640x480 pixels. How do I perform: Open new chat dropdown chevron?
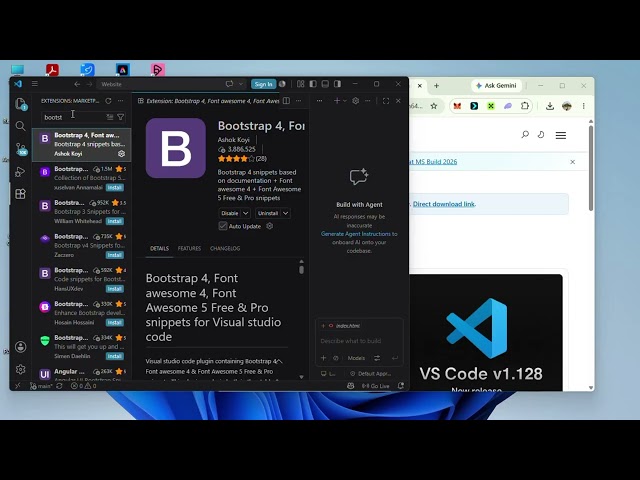[x=345, y=101]
